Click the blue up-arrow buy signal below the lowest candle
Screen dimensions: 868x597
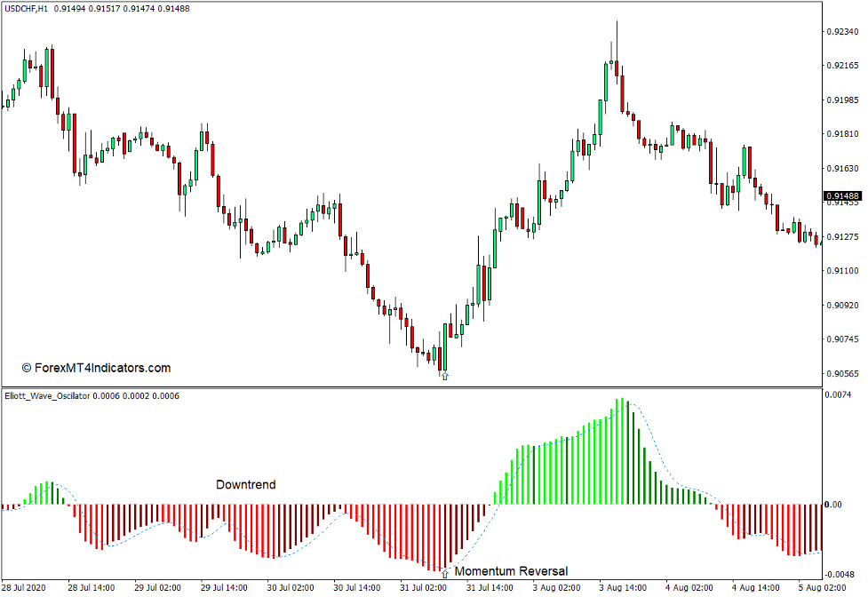click(x=444, y=376)
